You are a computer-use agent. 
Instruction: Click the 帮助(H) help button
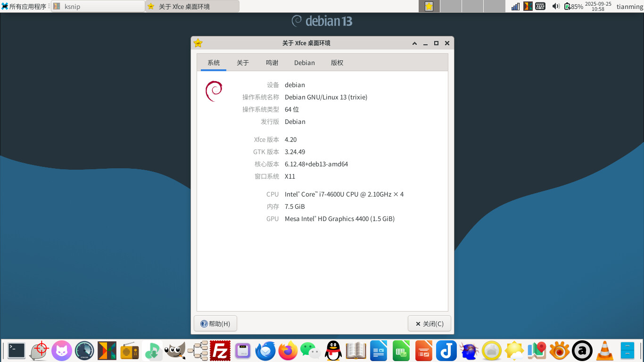[x=215, y=324]
